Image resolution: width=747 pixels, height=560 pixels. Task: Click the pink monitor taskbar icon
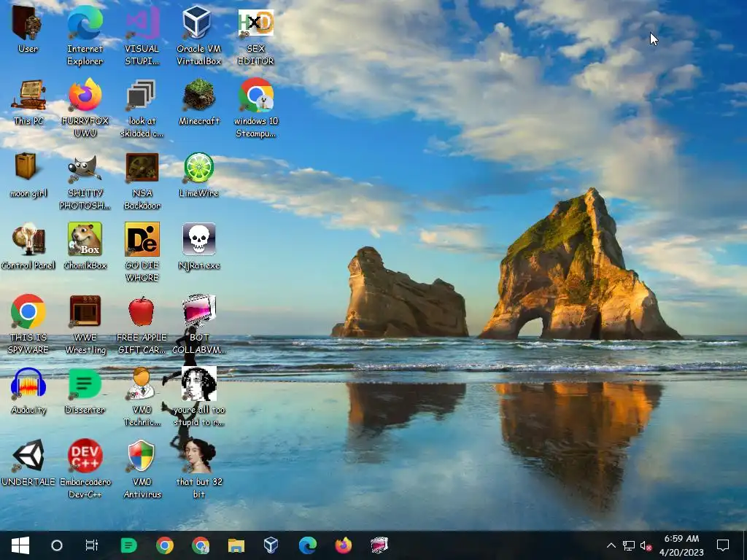click(x=379, y=545)
